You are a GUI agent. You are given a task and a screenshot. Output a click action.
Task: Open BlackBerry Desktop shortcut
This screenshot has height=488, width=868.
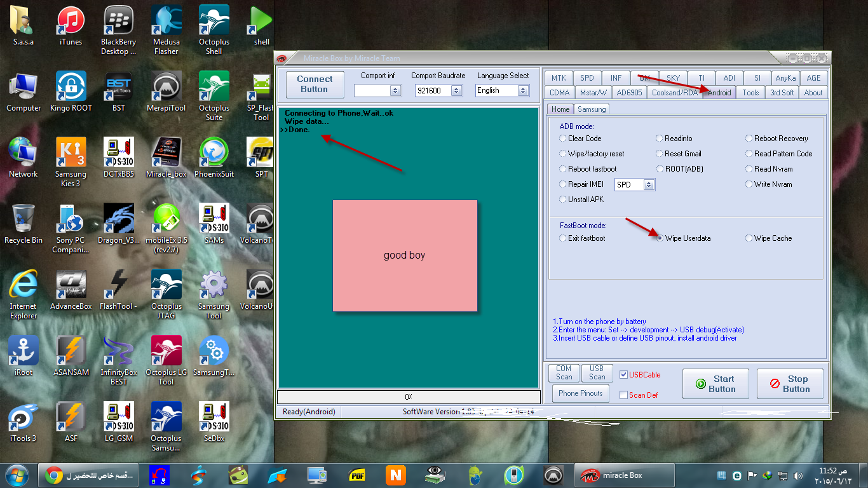(x=119, y=30)
